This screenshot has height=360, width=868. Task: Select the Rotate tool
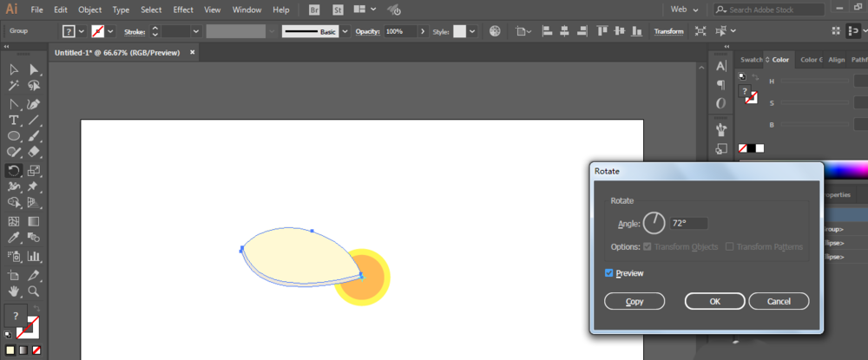coord(14,170)
